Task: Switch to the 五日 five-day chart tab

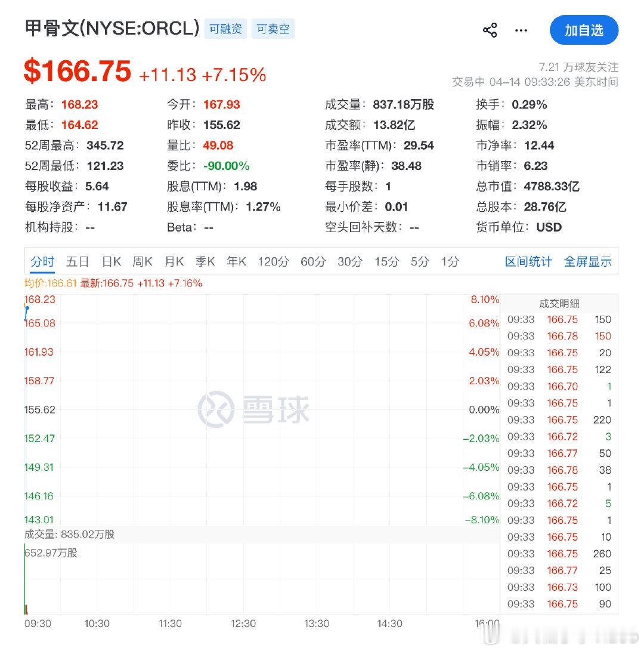Action: click(x=78, y=261)
